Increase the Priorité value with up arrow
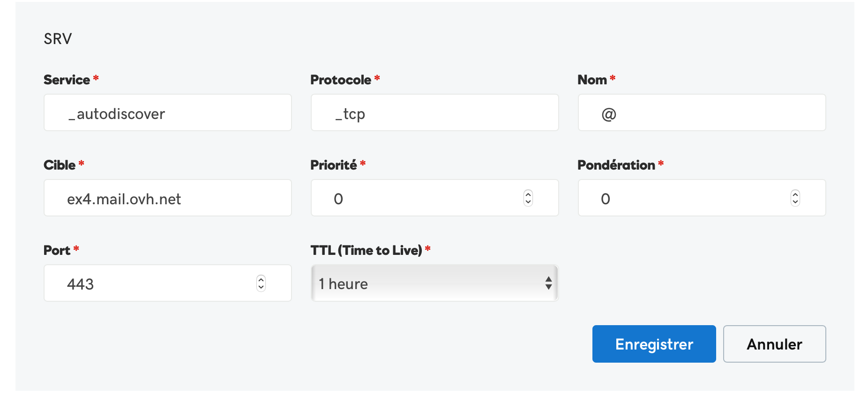Screen dimensions: 868x402 point(528,194)
